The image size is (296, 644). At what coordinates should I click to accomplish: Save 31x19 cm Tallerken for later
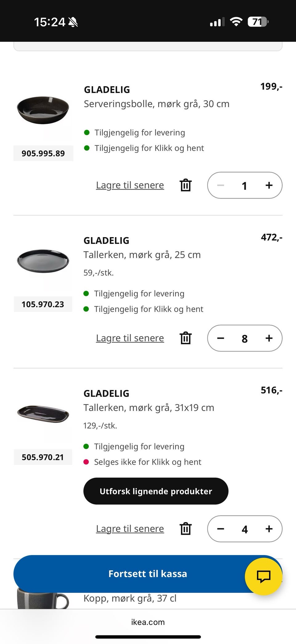click(130, 529)
